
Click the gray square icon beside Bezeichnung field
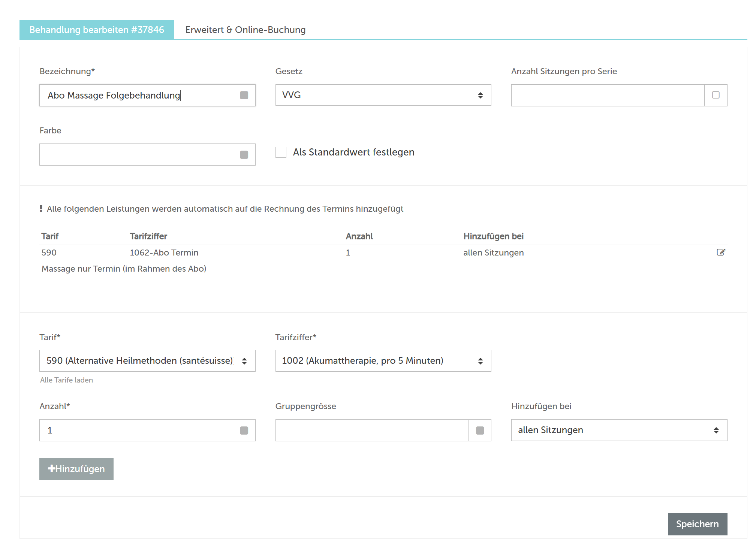pyautogui.click(x=244, y=95)
